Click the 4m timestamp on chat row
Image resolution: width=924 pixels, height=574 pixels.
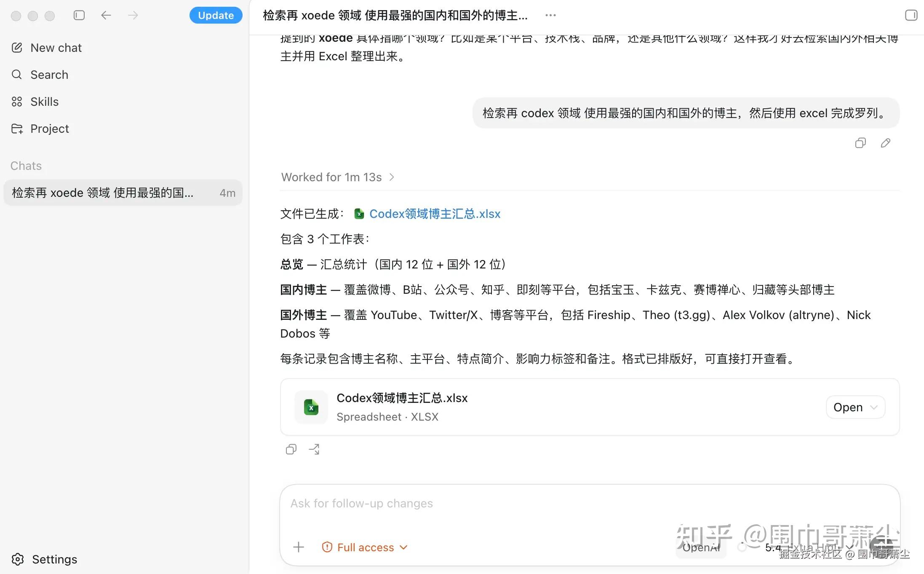(227, 193)
